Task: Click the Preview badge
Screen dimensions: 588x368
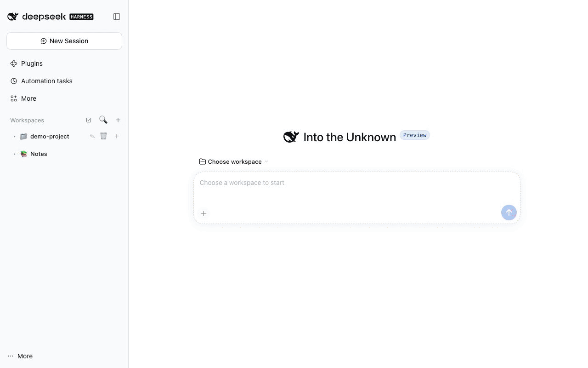Action: [x=415, y=135]
